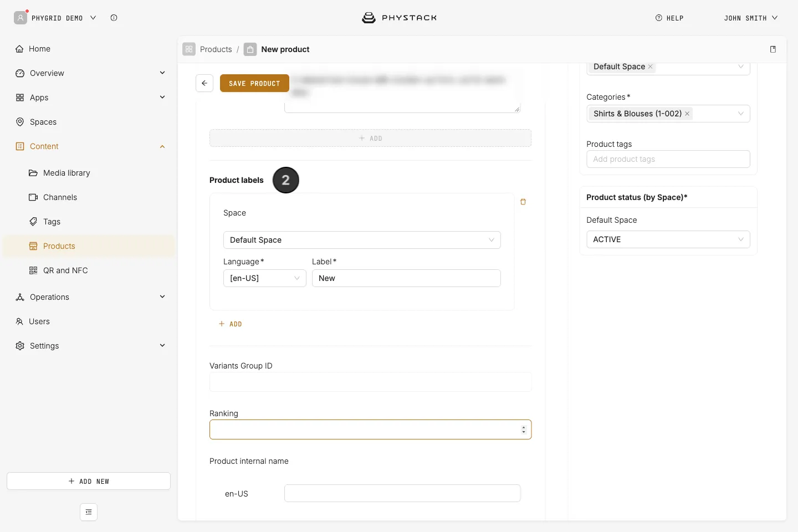
Task: Open the Phygrid Demo tenant switcher
Action: (55, 18)
